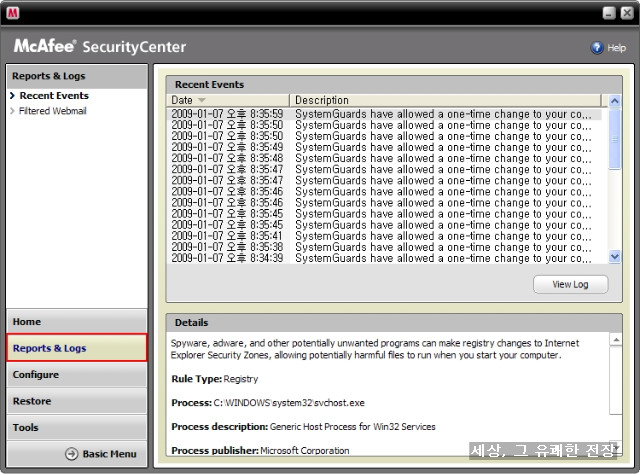Open Filtered Webmail in the sidebar
640x474 pixels.
[x=53, y=111]
